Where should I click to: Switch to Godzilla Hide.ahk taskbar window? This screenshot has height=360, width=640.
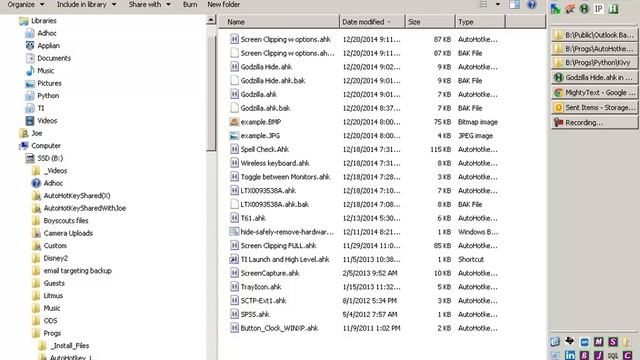click(594, 78)
